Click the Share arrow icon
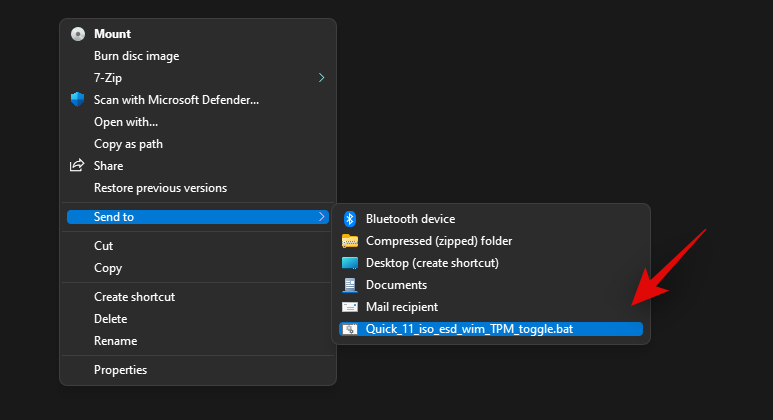The image size is (773, 420). pos(78,166)
